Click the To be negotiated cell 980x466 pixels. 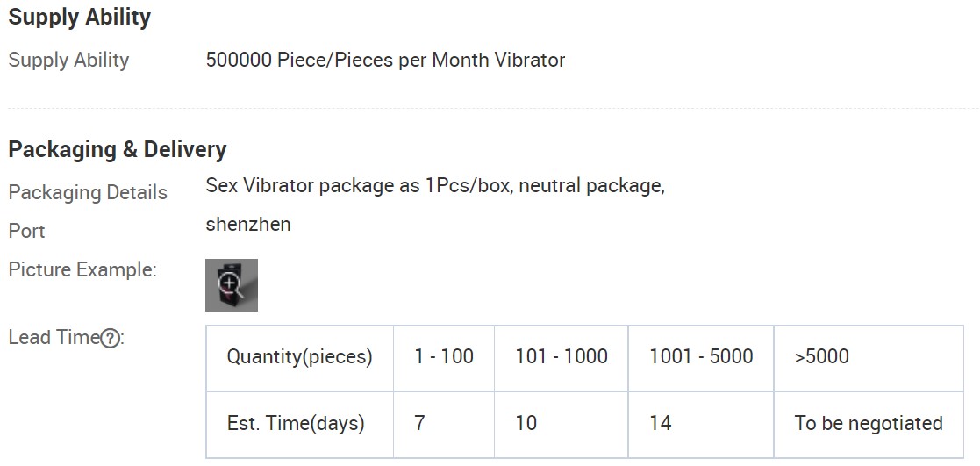tap(869, 425)
